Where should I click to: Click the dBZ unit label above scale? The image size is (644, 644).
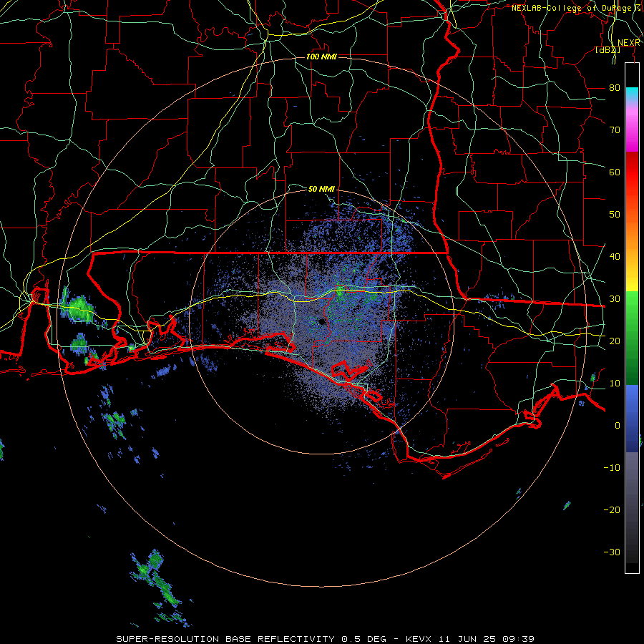coord(608,50)
